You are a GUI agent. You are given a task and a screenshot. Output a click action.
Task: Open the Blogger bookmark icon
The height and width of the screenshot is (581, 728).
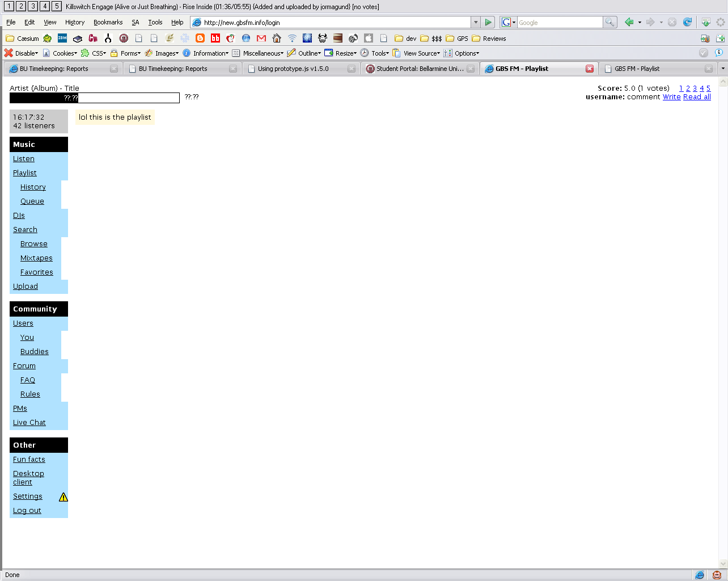point(200,38)
